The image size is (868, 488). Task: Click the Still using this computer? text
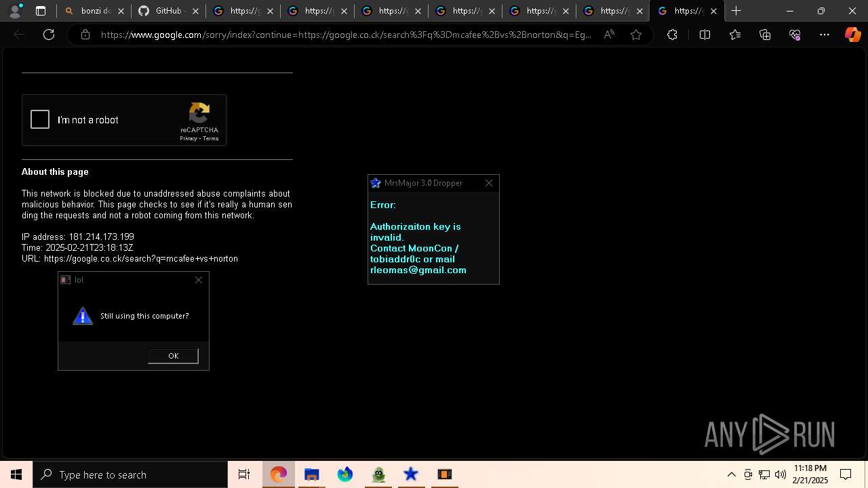(x=144, y=316)
